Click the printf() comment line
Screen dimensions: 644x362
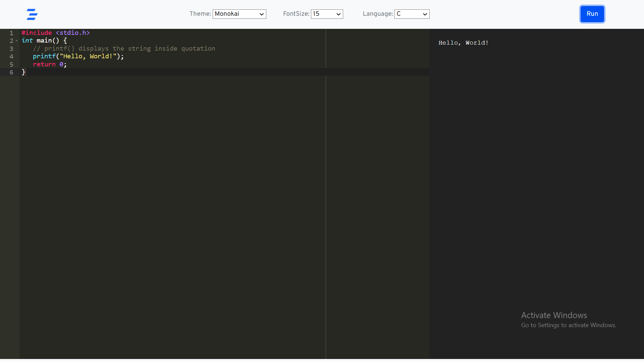pyautogui.click(x=124, y=49)
